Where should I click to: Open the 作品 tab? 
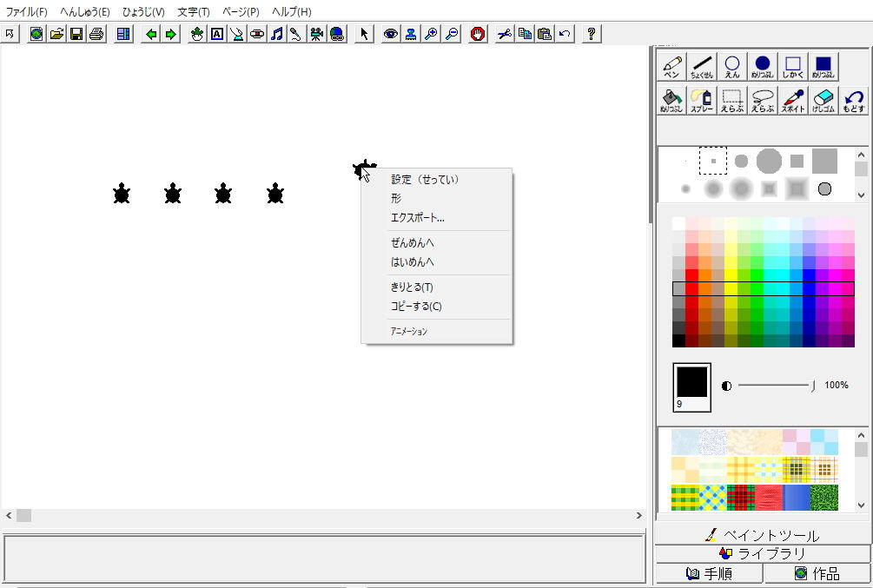click(817, 573)
